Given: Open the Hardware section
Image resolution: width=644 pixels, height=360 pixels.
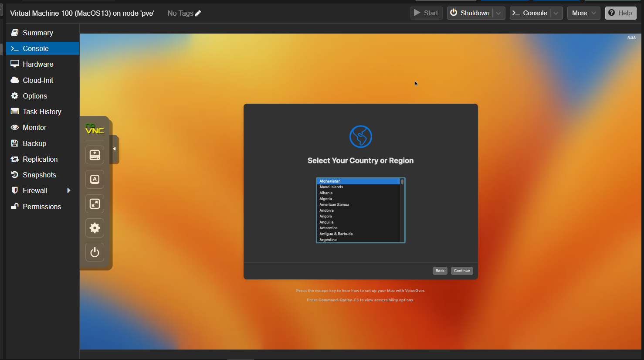Looking at the screenshot, I should [x=38, y=64].
